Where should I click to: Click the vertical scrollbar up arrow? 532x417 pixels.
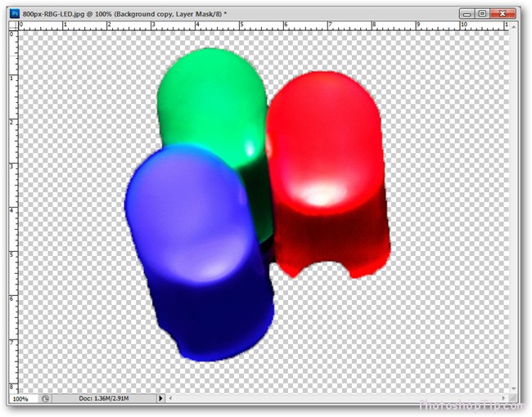click(x=514, y=26)
